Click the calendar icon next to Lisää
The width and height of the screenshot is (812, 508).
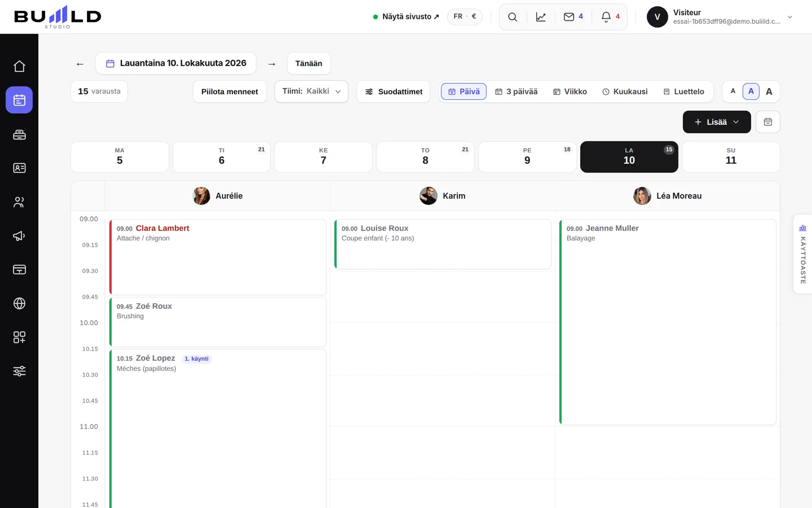(x=768, y=122)
